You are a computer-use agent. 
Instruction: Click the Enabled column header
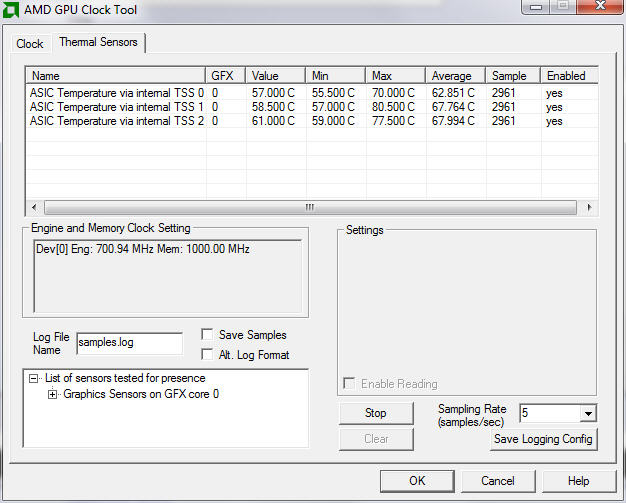pyautogui.click(x=569, y=75)
